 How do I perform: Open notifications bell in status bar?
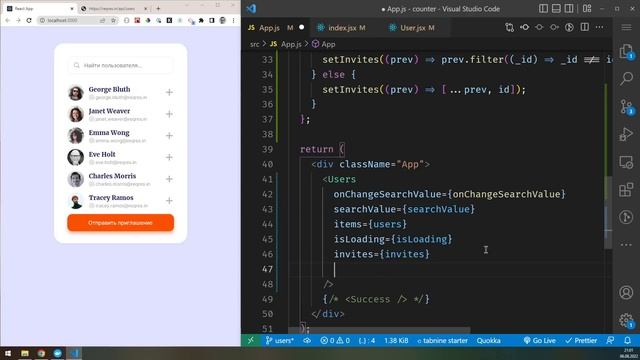tap(627, 340)
